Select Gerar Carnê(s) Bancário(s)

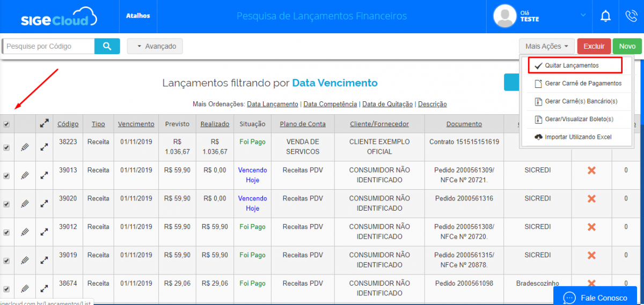[577, 101]
